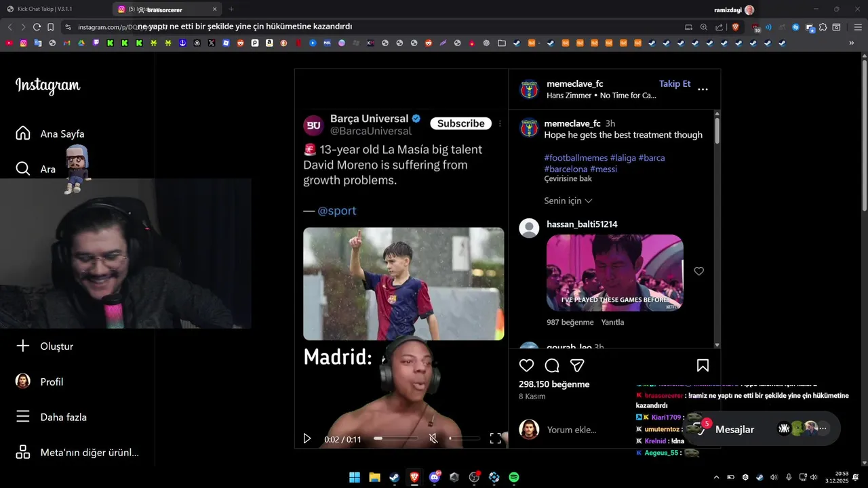Open #footballmemes hashtag

[576, 157]
